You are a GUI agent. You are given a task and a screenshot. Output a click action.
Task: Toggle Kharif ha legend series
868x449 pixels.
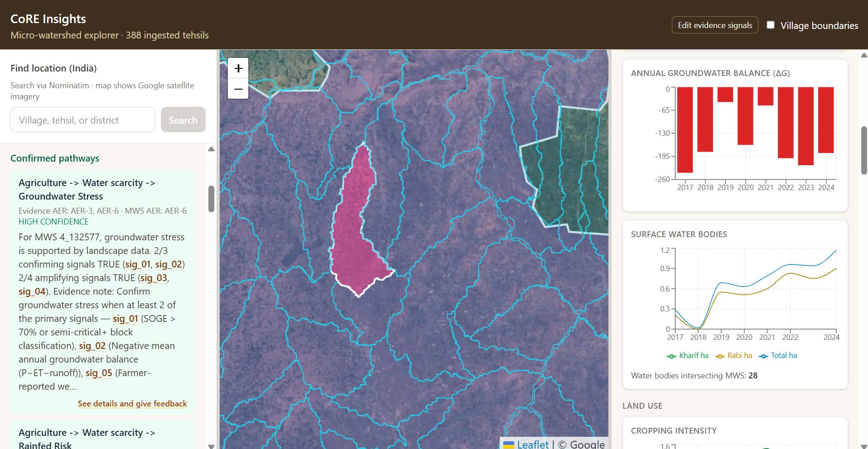click(x=688, y=356)
